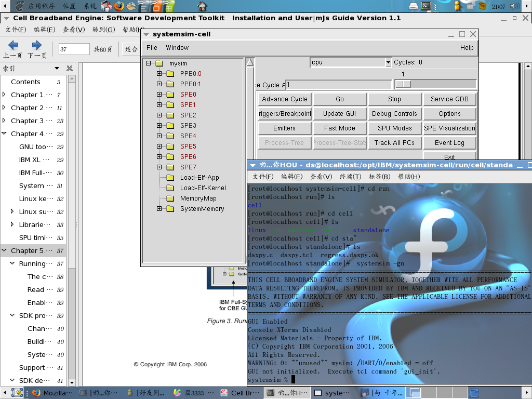Open the terminal's 标签(B) menu
532x399 pixels.
(x=379, y=177)
